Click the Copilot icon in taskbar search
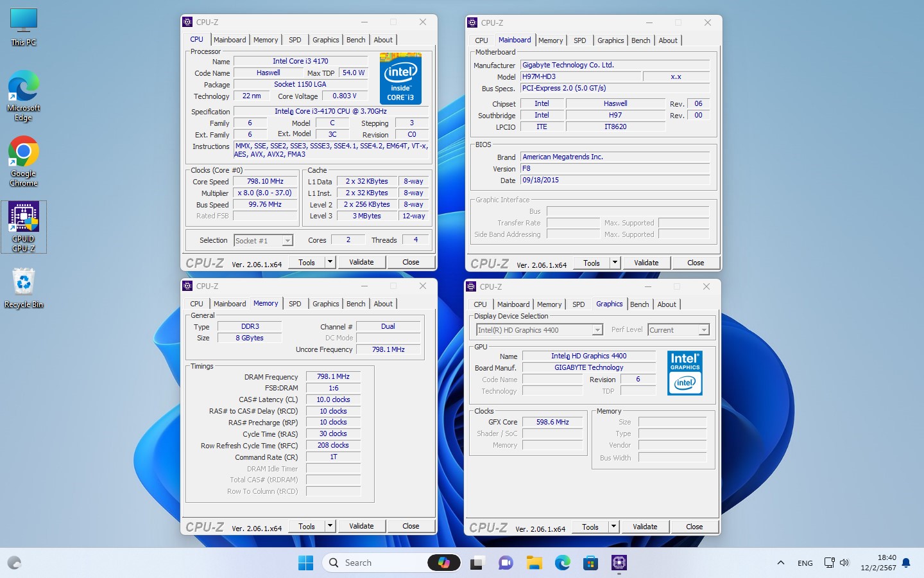The height and width of the screenshot is (578, 924). (x=444, y=563)
